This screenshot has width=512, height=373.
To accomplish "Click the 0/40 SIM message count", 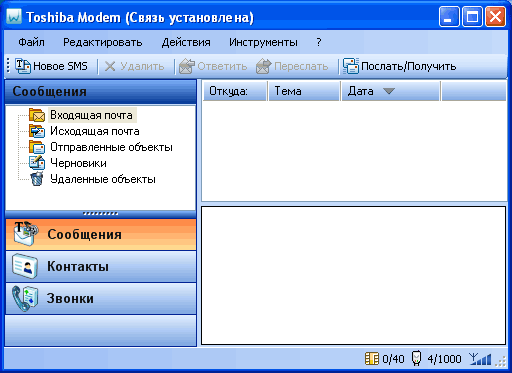I will click(393, 359).
